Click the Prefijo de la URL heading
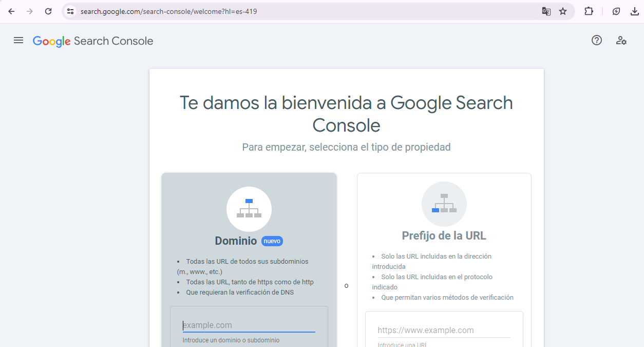The width and height of the screenshot is (644, 347). [x=444, y=236]
